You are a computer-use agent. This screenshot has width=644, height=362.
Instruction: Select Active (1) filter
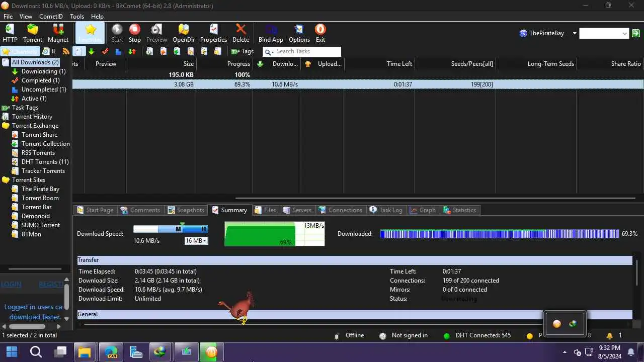tap(34, 99)
